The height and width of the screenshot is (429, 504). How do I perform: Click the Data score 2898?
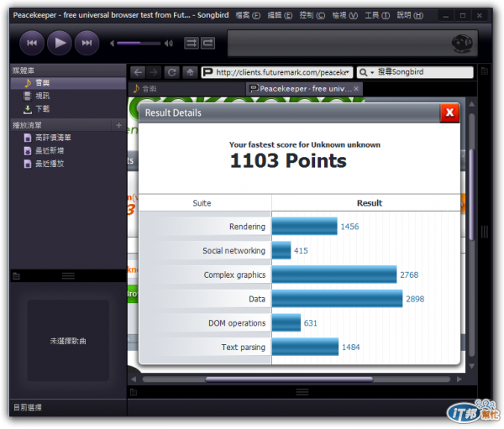pos(415,299)
